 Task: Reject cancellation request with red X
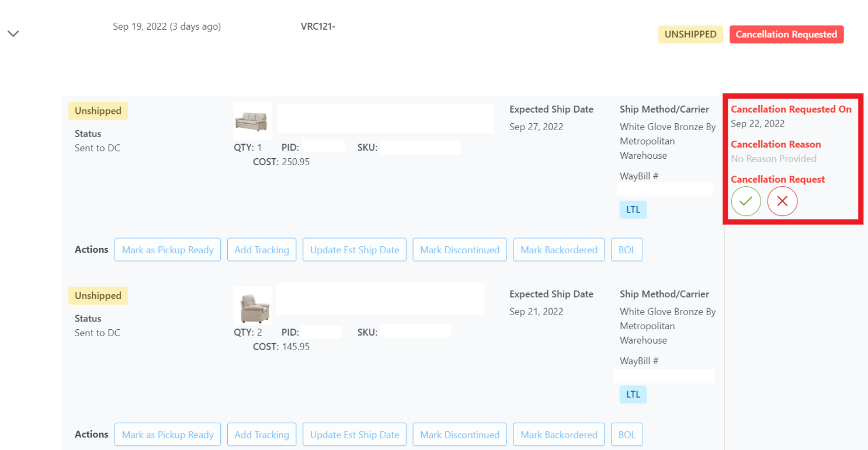tap(783, 201)
